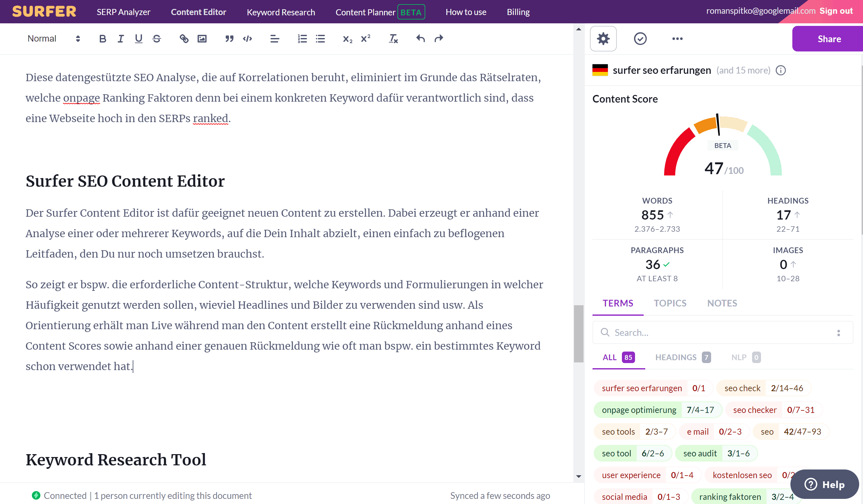Click the checkmark circle icon
This screenshot has height=504, width=863.
[640, 39]
